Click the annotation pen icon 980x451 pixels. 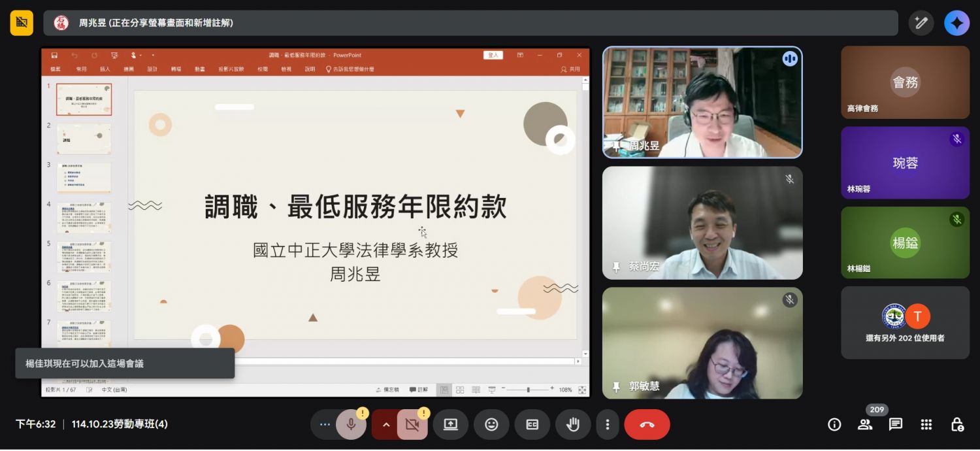[921, 23]
